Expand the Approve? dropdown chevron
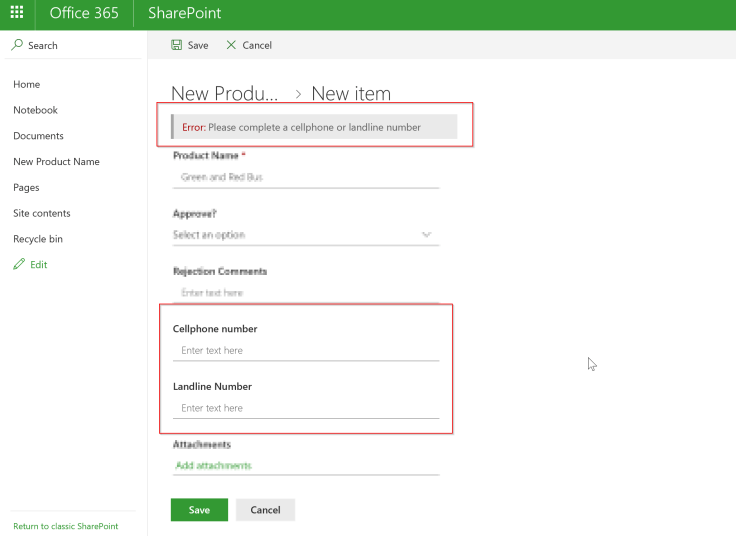Image resolution: width=736 pixels, height=536 pixels. [x=427, y=235]
